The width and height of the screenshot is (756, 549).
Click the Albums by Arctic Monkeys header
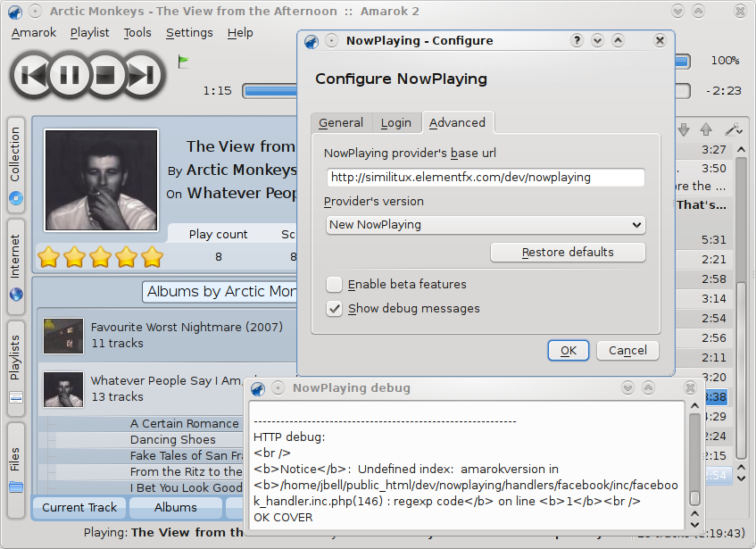tap(220, 292)
